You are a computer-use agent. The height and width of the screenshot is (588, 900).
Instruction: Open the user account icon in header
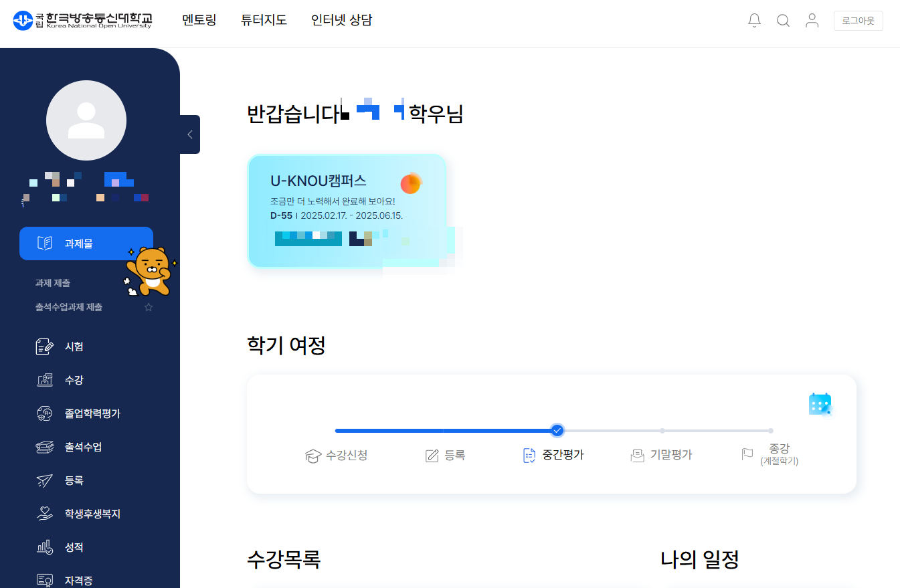tap(812, 21)
